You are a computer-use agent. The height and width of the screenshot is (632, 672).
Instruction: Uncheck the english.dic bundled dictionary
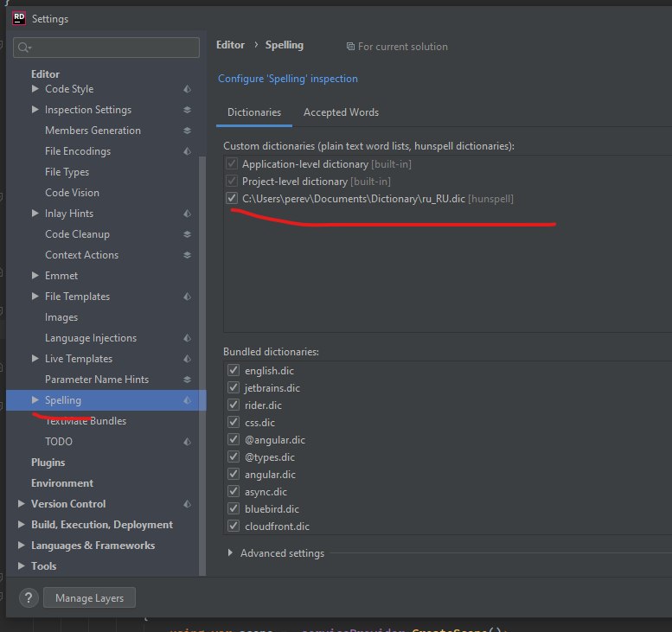[x=234, y=370]
